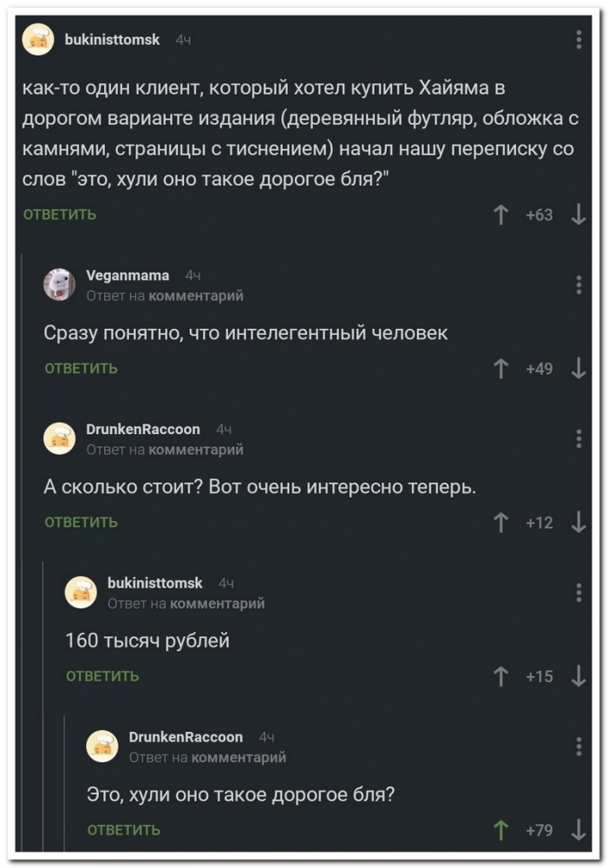Image resolution: width=608 pixels, height=868 pixels.
Task: Upvote Veganmama's comment with +49
Action: coord(500,369)
